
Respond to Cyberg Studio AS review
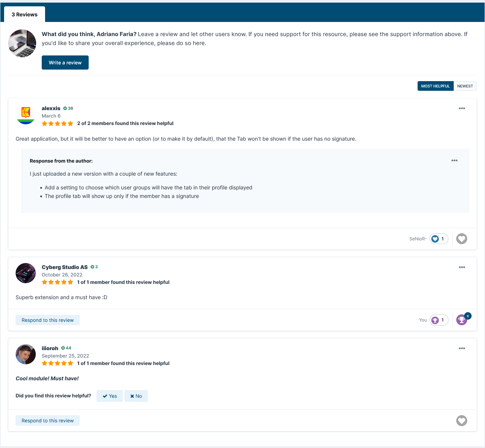[x=48, y=320]
